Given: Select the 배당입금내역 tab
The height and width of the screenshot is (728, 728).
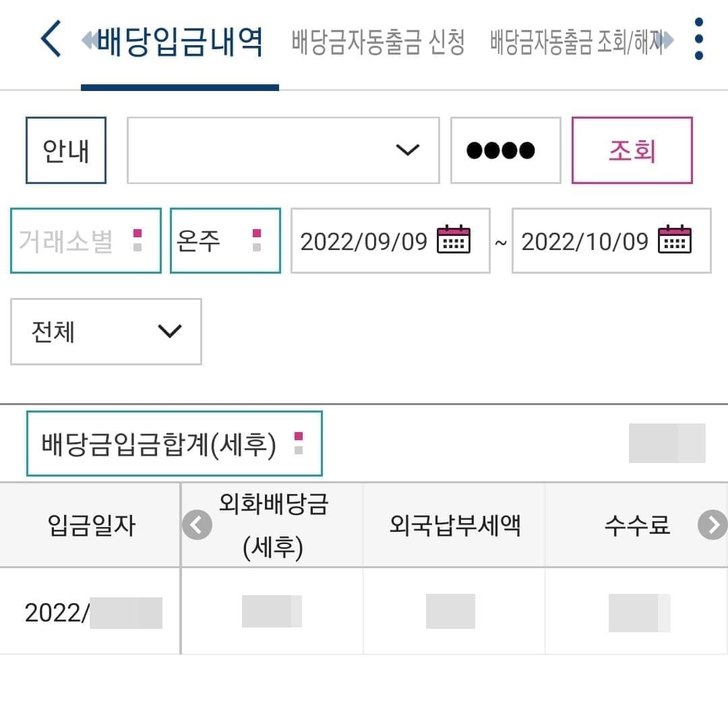Looking at the screenshot, I should (x=179, y=42).
